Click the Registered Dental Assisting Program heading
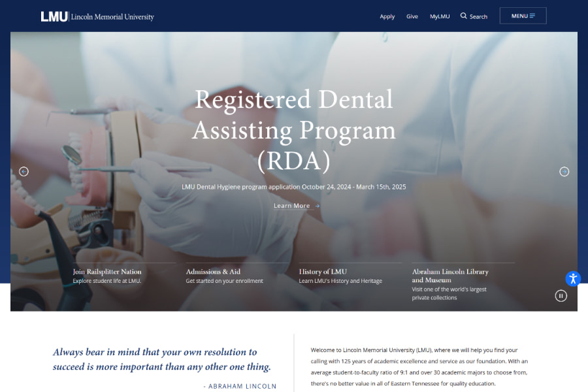588x392 pixels. [x=293, y=130]
